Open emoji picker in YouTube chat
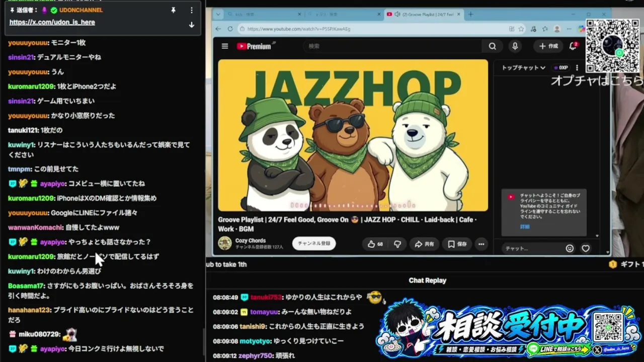Screen dimensions: 644x362 (570, 248)
